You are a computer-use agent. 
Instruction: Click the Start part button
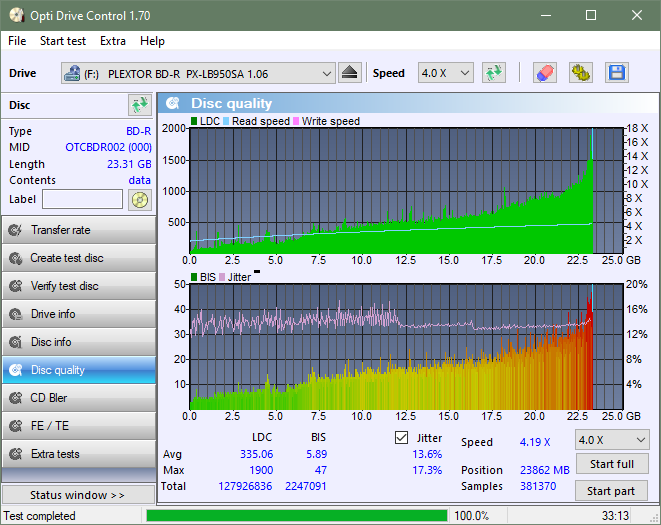611,491
